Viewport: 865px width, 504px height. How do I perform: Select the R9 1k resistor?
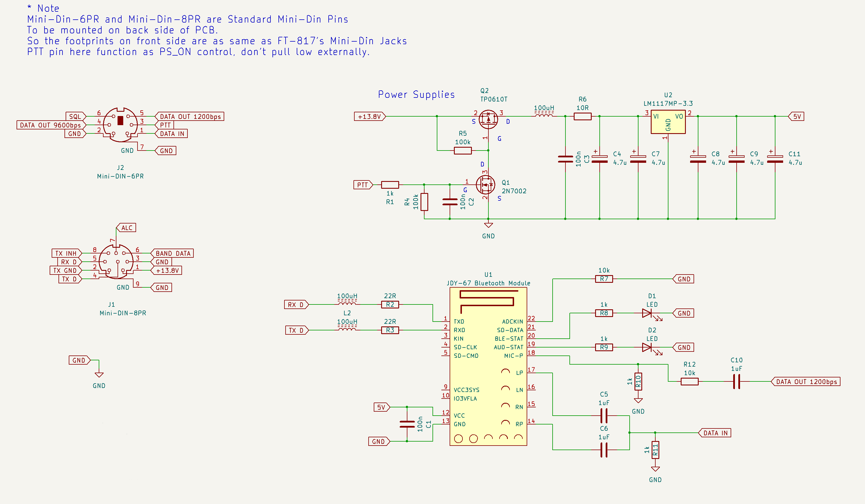[604, 347]
